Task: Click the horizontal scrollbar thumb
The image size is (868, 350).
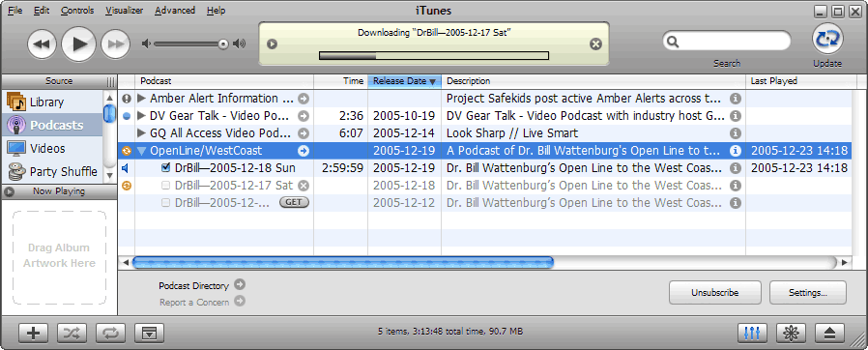Action: (343, 263)
